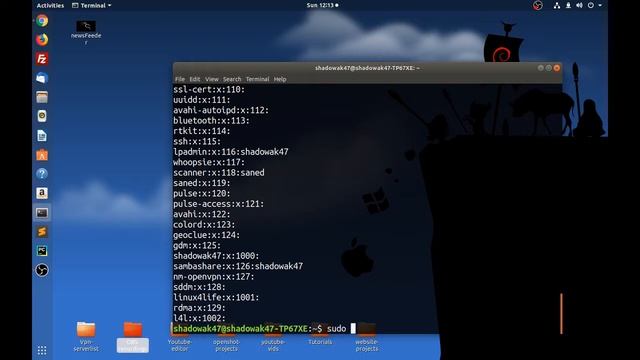
Task: Open the Help icon in the dock
Action: (42, 174)
